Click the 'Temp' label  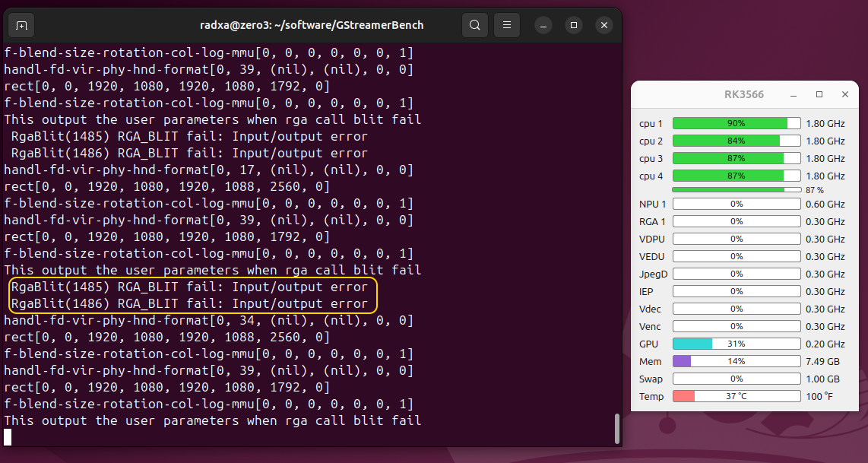pyautogui.click(x=651, y=397)
